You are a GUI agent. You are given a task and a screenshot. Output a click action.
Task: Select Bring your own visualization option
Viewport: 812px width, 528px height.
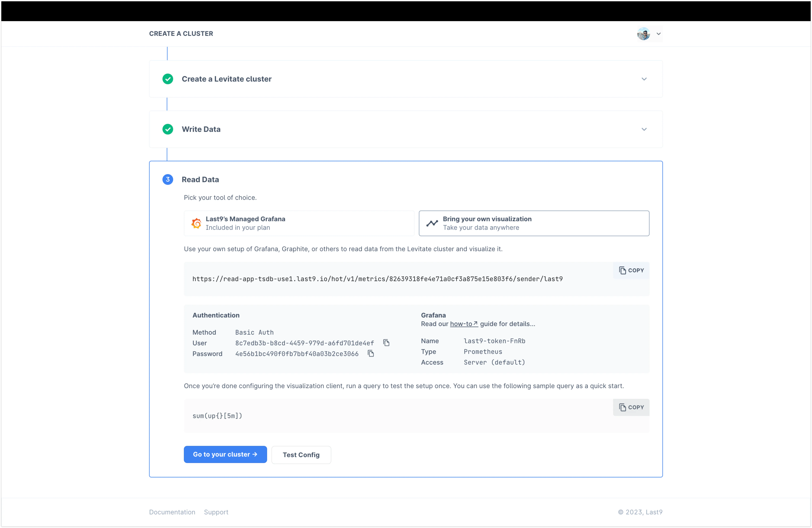click(534, 223)
